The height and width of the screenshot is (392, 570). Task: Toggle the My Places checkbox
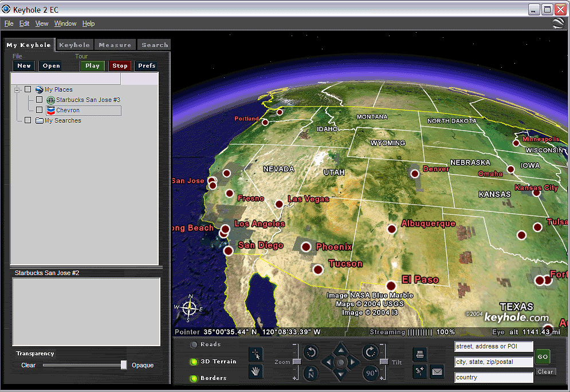coord(27,89)
